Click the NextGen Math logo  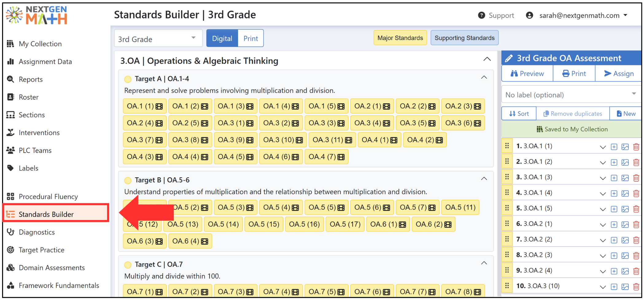pos(37,15)
